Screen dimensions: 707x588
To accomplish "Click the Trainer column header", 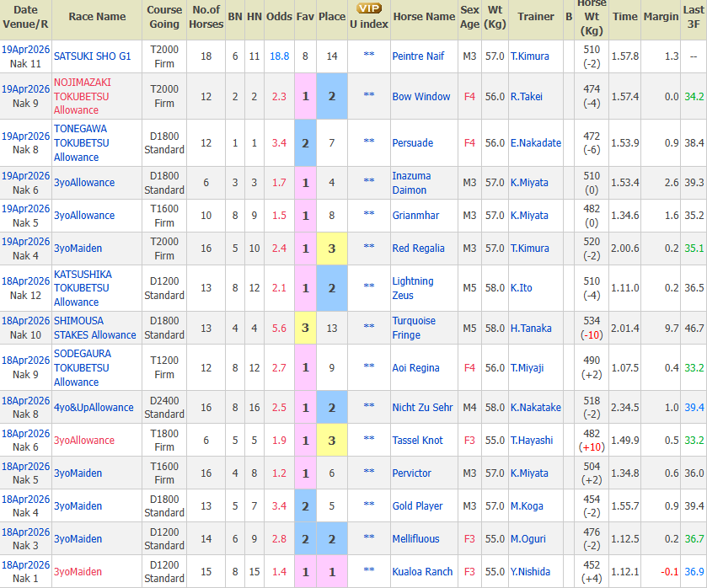I will coord(536,17).
